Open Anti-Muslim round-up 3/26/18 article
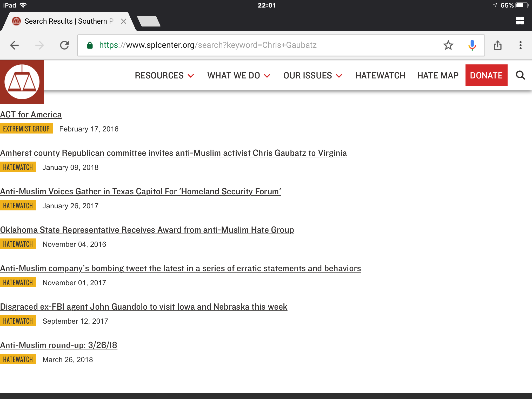 [59, 345]
